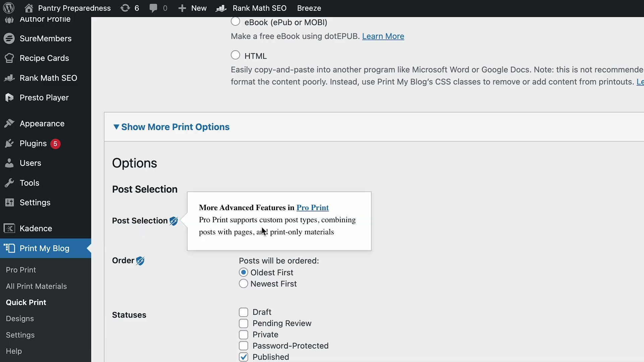Click the Tools wrench icon
Viewport: 644px width, 362px height.
coord(9,183)
